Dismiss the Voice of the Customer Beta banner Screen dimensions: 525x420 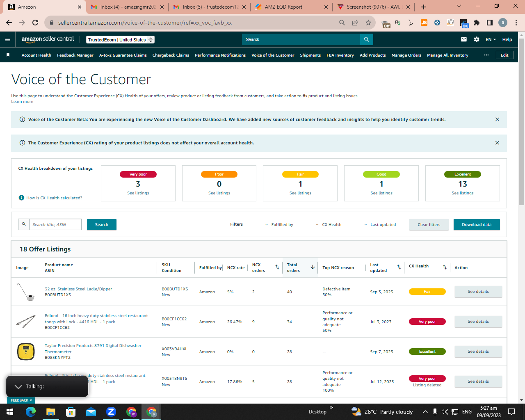[497, 119]
